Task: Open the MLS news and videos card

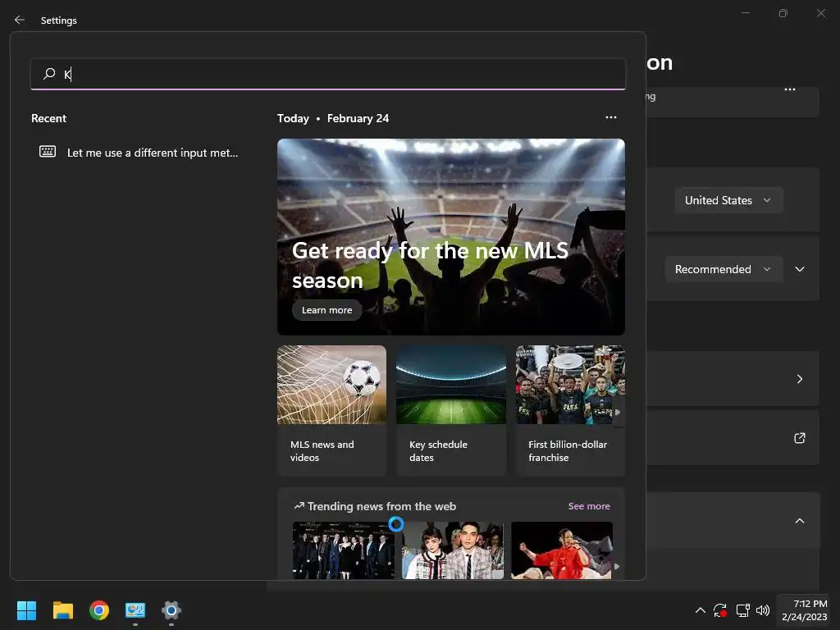Action: click(331, 410)
